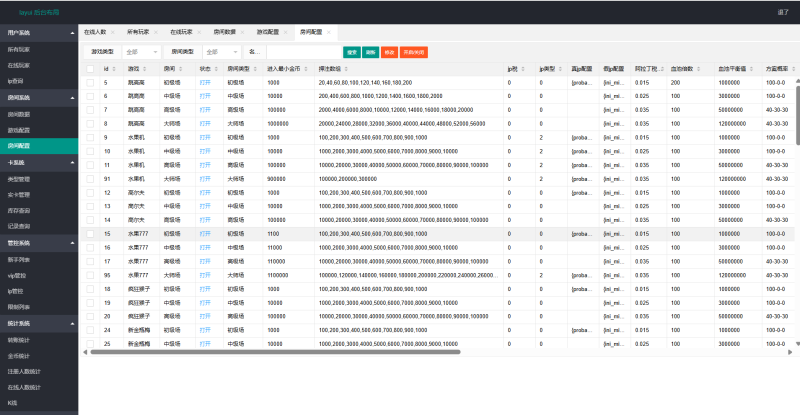Image resolution: width=800 pixels, height=415 pixels.
Task: Click the horizontal scrollbar right arrow
Action: (790, 352)
